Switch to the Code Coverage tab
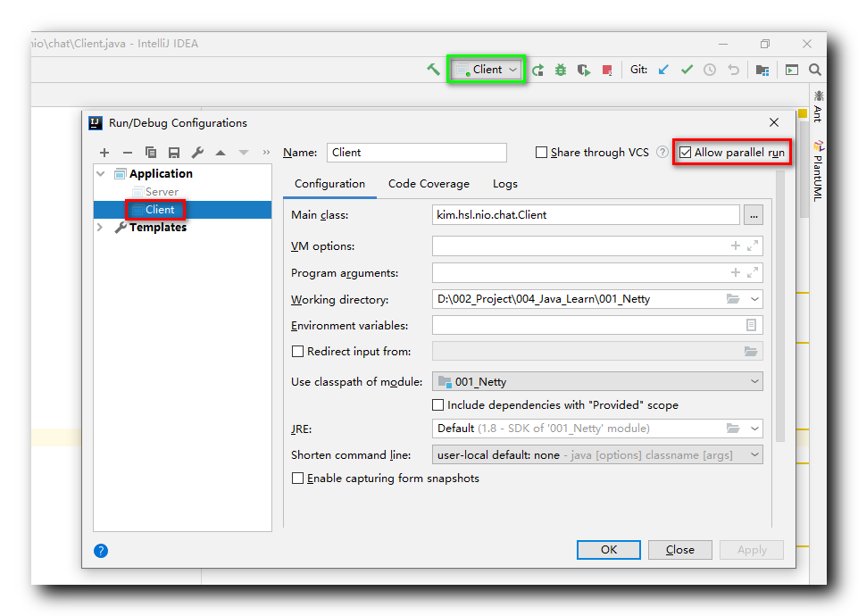858x616 pixels. [429, 184]
